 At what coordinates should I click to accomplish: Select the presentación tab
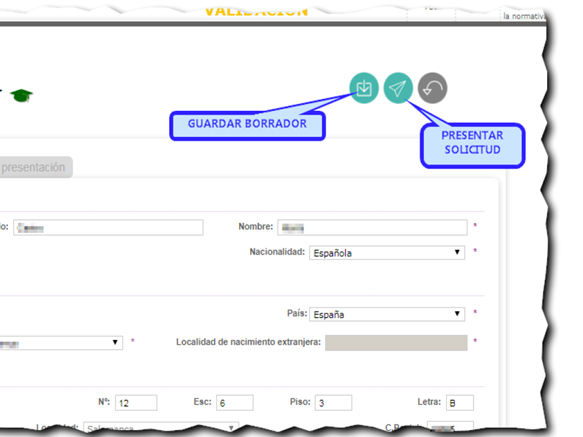(35, 167)
